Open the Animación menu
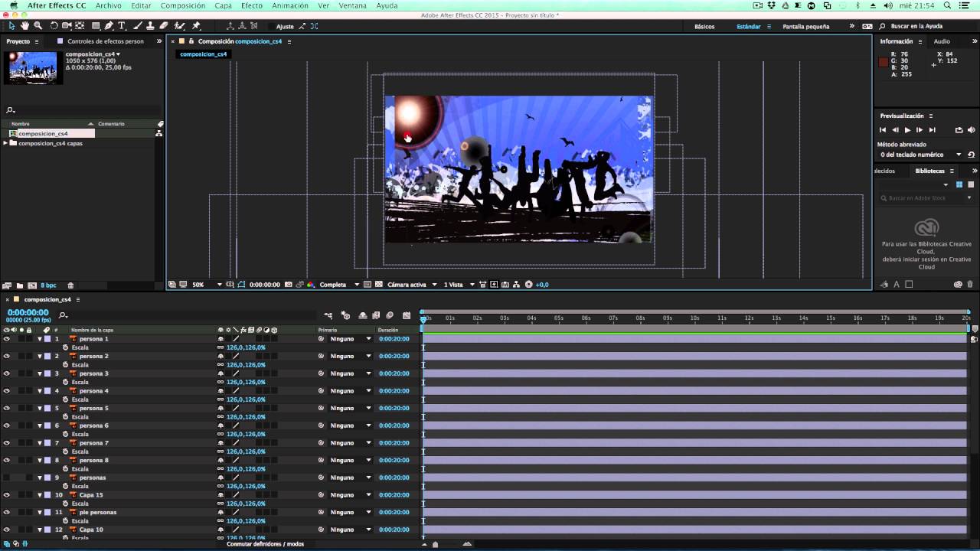The width and height of the screenshot is (980, 551). click(x=290, y=5)
